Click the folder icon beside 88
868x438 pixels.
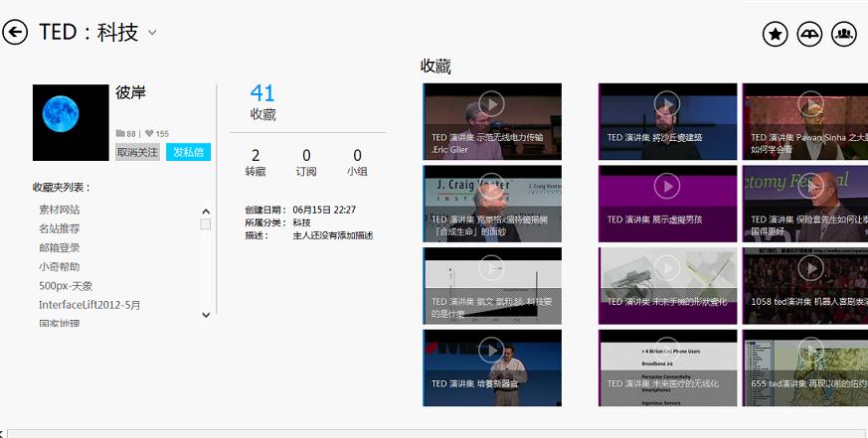(120, 133)
